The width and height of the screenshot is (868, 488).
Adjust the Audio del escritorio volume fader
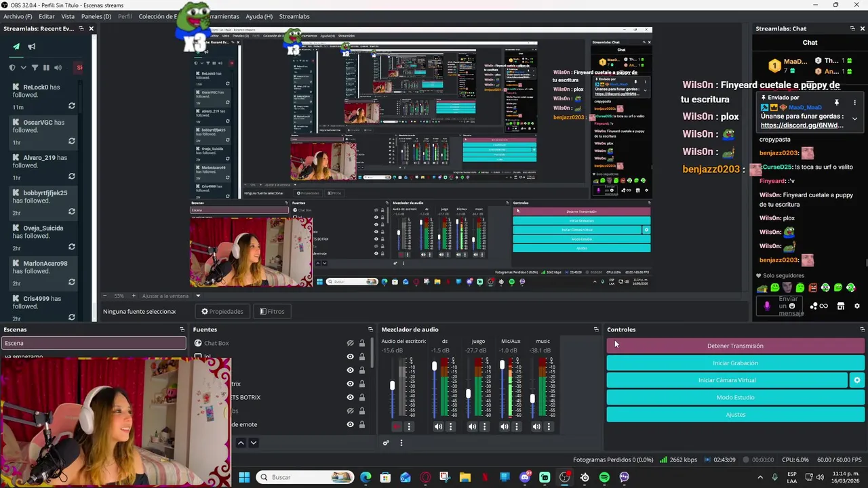click(x=392, y=385)
